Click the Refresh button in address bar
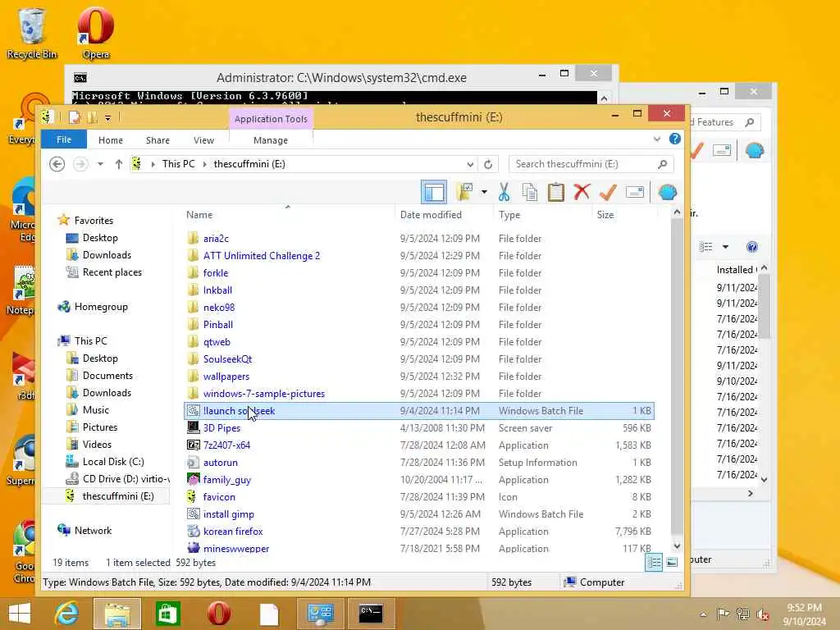Image resolution: width=840 pixels, height=630 pixels. tap(488, 164)
